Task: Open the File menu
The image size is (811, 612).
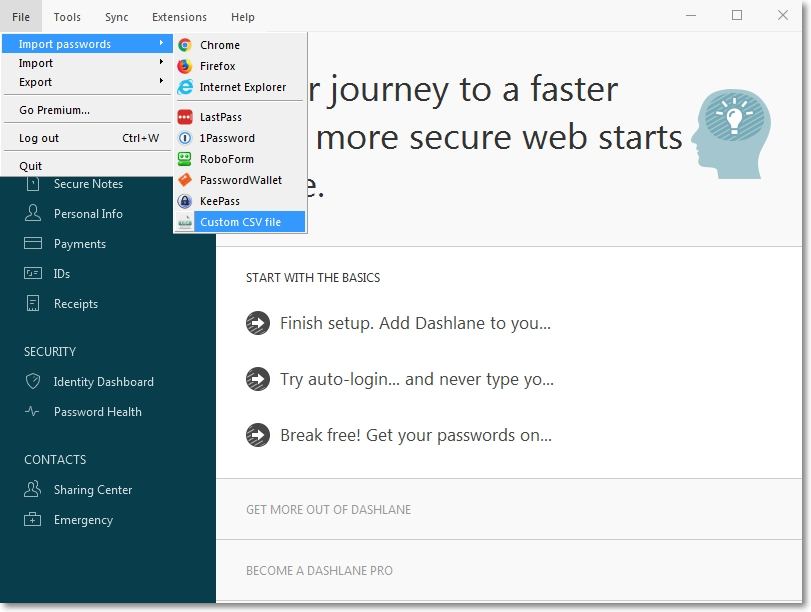Action: pos(21,17)
